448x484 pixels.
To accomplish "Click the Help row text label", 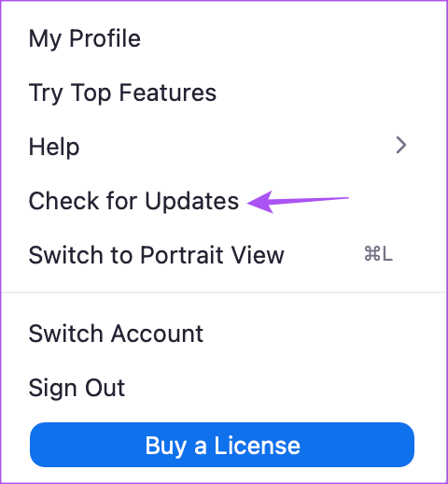I will [54, 147].
